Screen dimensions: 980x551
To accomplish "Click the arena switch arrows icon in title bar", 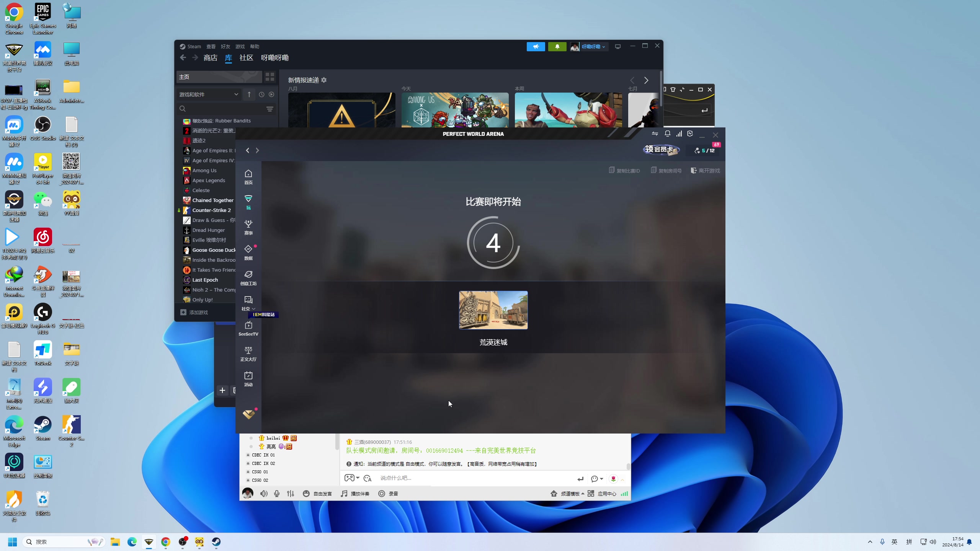I will 655,134.
